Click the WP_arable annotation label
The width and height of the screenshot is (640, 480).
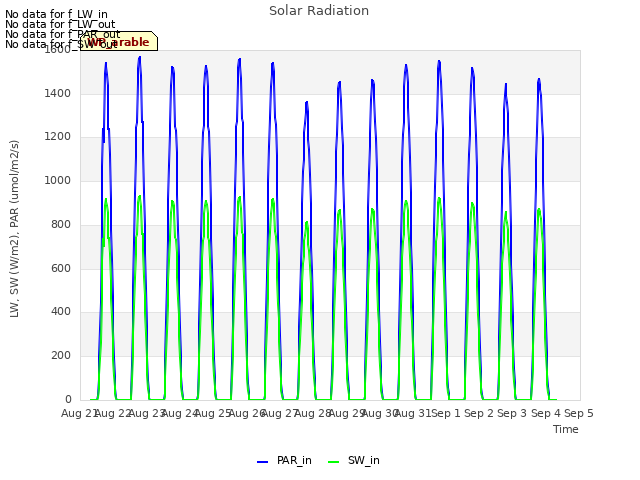(x=119, y=41)
